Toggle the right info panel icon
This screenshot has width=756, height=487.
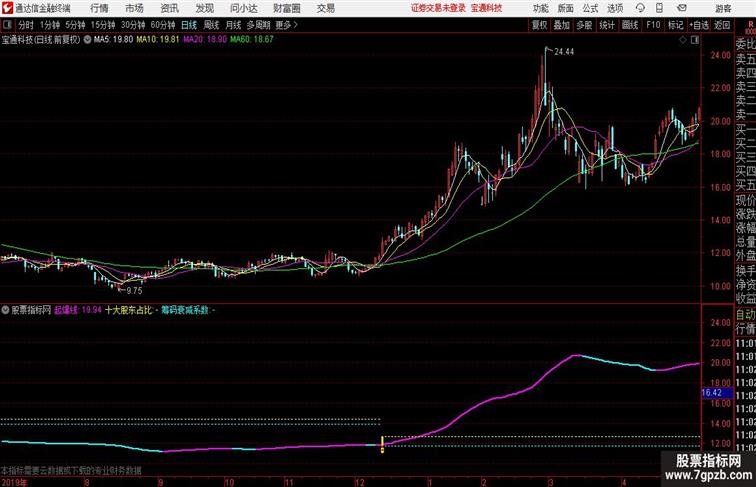(x=695, y=40)
